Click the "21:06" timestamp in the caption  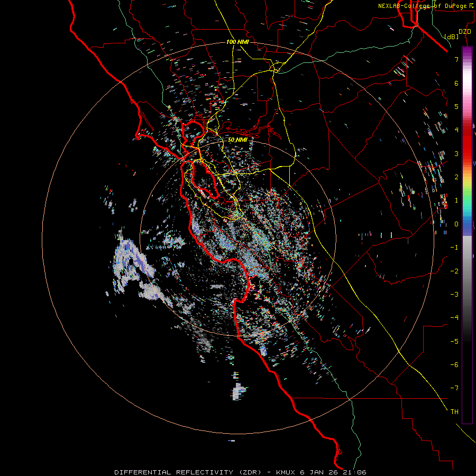tap(354, 472)
